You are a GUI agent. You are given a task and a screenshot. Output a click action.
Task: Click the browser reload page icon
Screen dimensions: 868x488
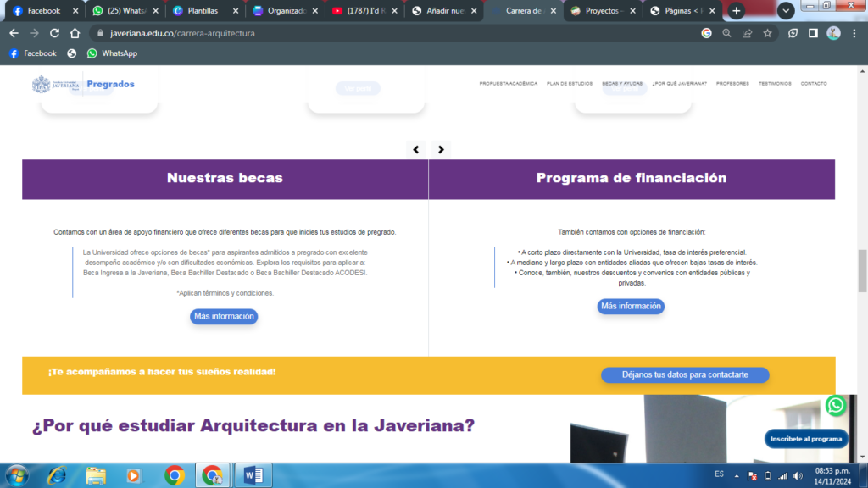(x=55, y=33)
